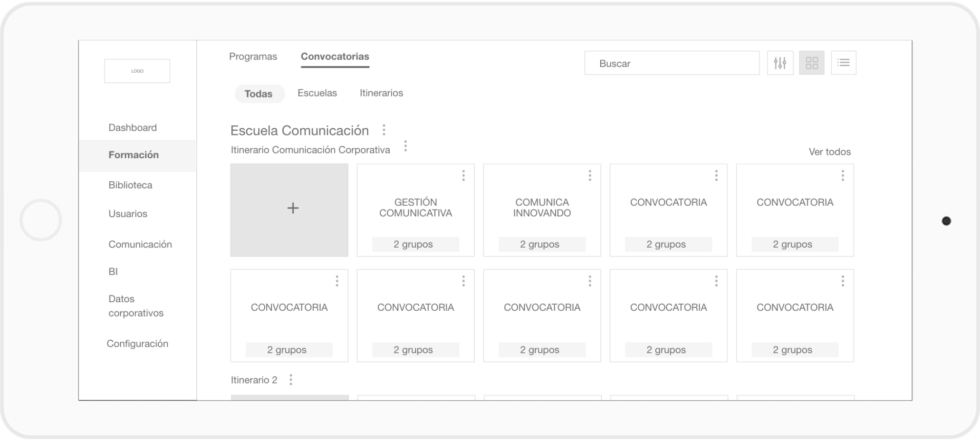Open Biblioteca in the sidebar
Screen dimensions: 980x441
click(130, 185)
